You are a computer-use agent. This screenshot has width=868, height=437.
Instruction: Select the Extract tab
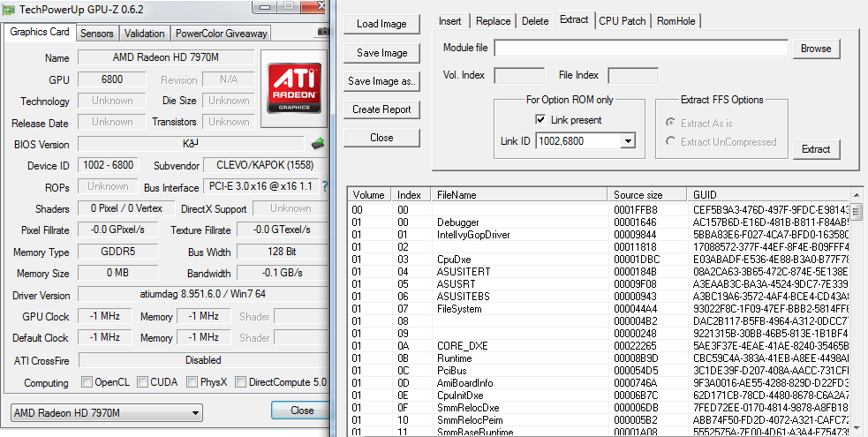click(x=574, y=19)
